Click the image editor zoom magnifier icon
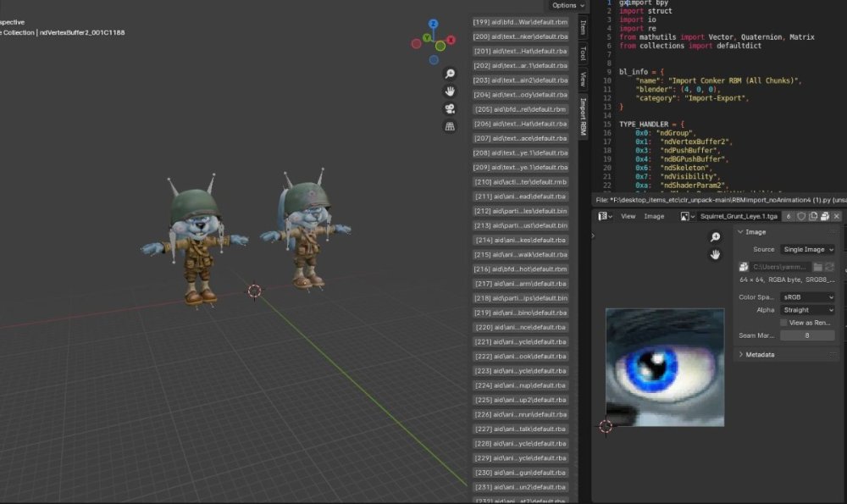 (x=715, y=236)
